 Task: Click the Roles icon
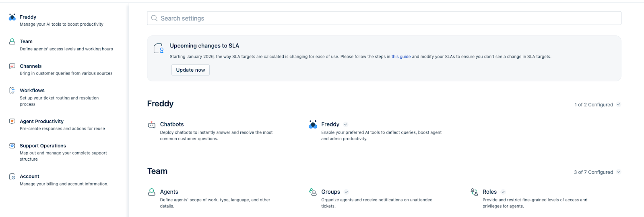click(x=474, y=192)
